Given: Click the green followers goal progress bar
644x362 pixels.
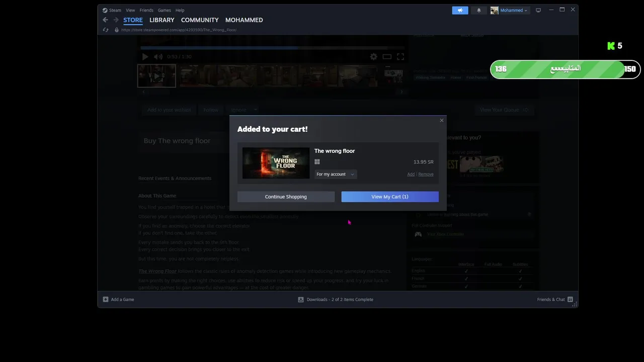Looking at the screenshot, I should pyautogui.click(x=565, y=69).
